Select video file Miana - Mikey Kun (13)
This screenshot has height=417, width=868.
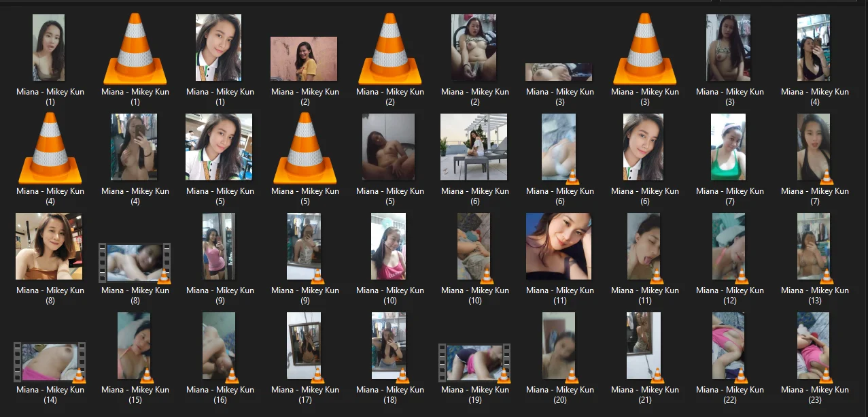coord(815,248)
